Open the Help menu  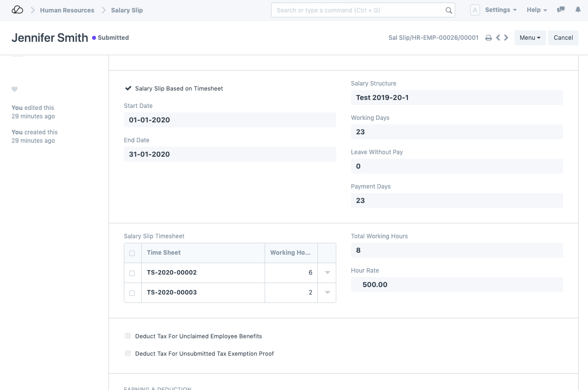[x=536, y=10]
